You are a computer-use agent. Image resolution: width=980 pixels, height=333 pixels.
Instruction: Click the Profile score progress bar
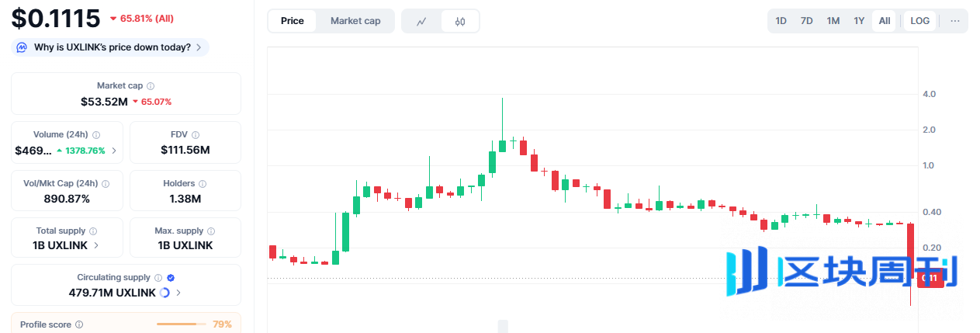click(x=181, y=324)
